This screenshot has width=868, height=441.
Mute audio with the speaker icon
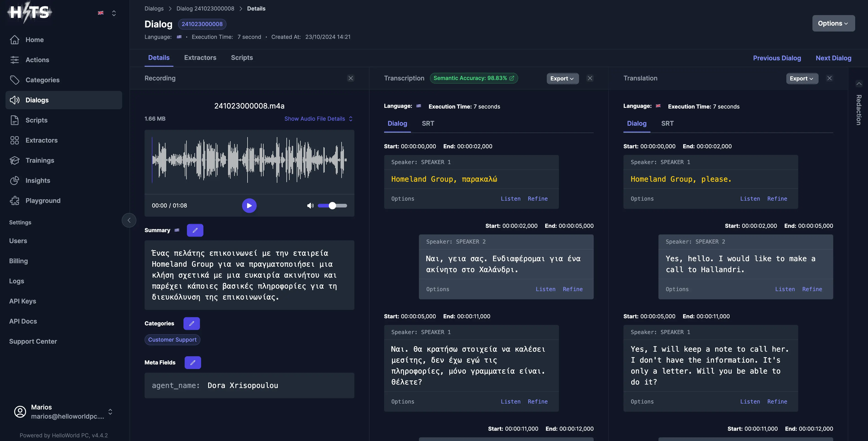pyautogui.click(x=310, y=206)
